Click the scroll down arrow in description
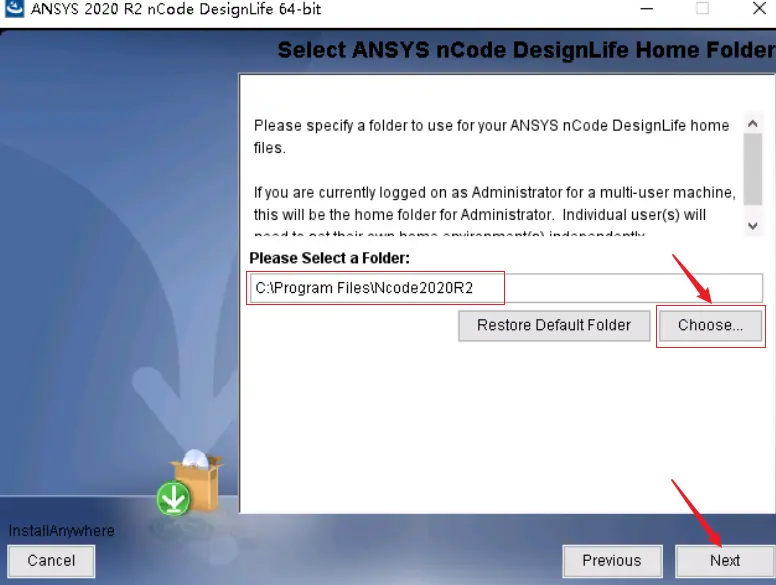This screenshot has height=585, width=776. (753, 226)
